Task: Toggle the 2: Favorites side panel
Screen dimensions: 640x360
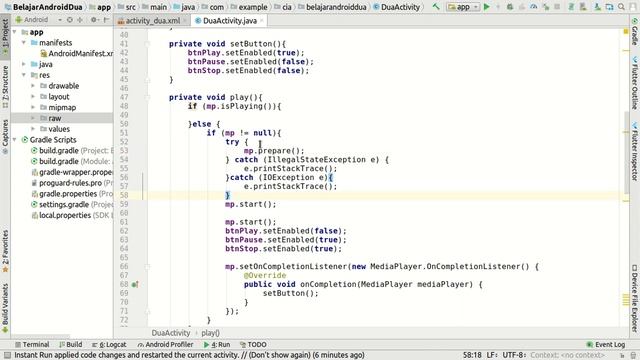Action: 5,251
